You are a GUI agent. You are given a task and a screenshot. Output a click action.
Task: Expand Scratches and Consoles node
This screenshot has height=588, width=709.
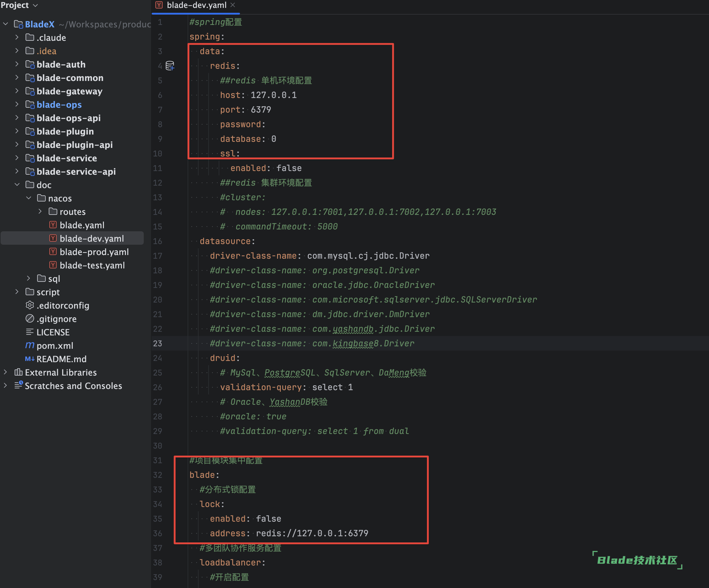pos(6,385)
